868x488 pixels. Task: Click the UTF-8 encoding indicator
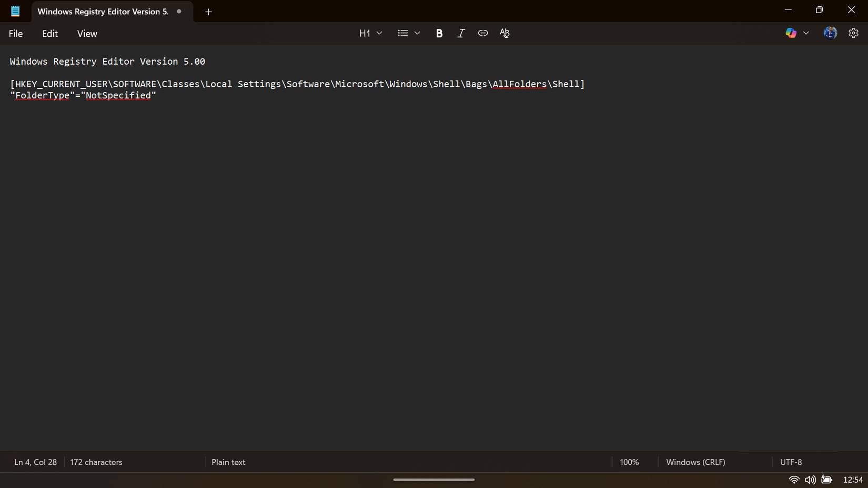coord(791,462)
